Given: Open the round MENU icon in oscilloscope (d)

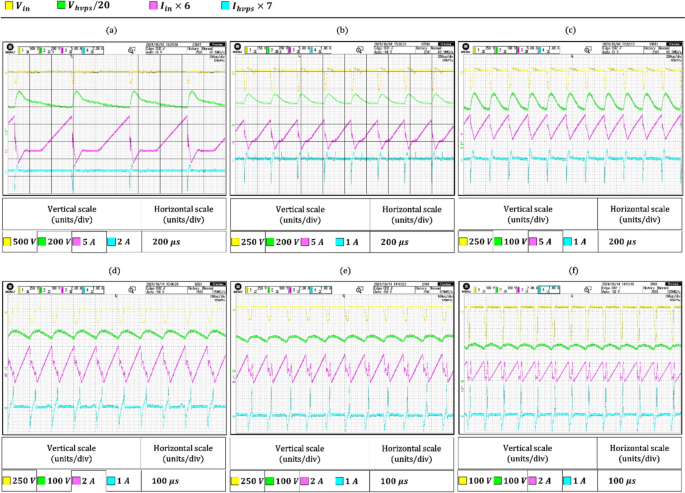Looking at the screenshot, I should point(10,287).
